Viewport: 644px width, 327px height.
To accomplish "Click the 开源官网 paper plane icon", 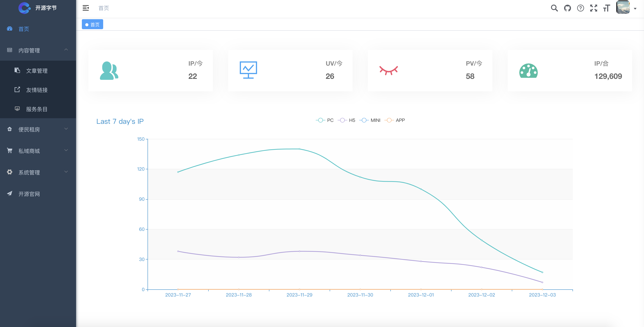I will 9,193.
